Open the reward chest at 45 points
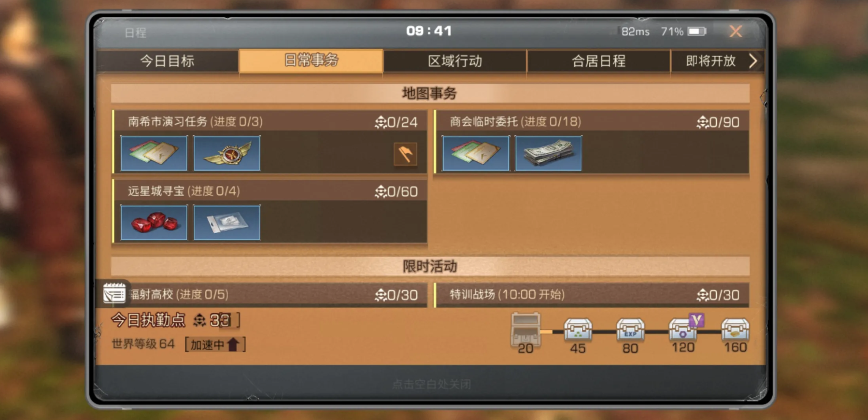Screen dimensions: 868x420 click(x=578, y=330)
